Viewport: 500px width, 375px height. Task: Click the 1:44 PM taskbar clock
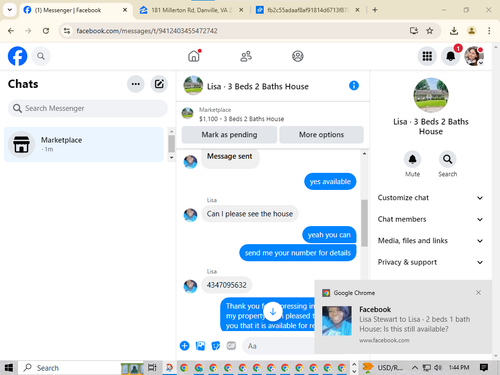pyautogui.click(x=459, y=367)
